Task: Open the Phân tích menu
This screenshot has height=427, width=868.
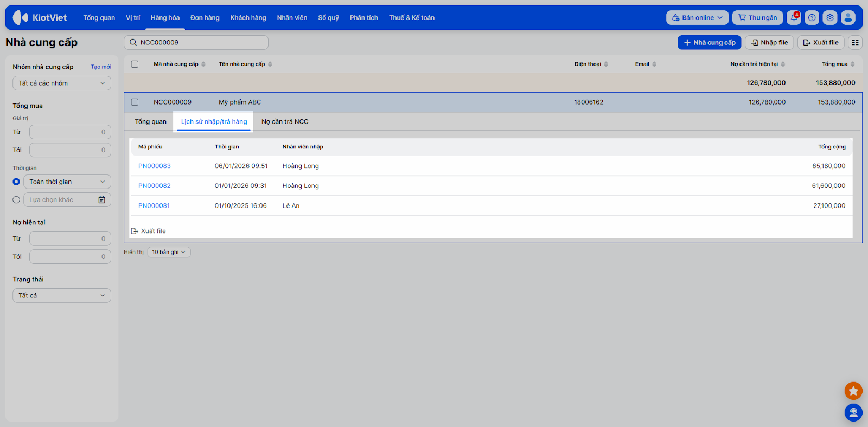Action: tap(364, 17)
